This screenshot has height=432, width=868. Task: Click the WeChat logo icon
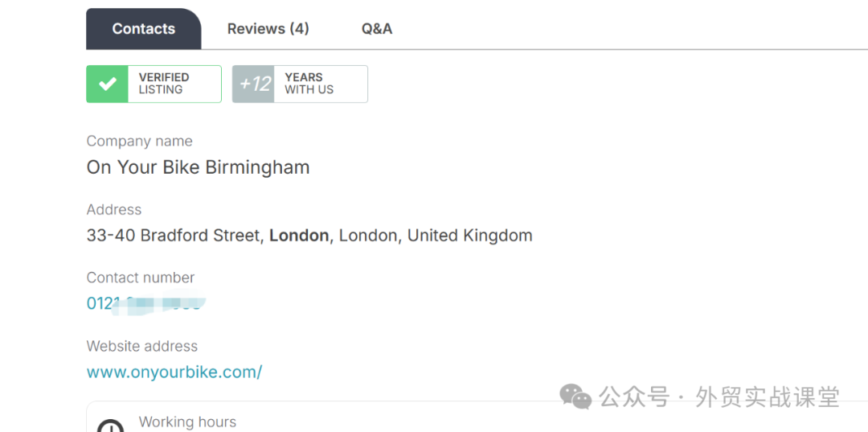(575, 397)
